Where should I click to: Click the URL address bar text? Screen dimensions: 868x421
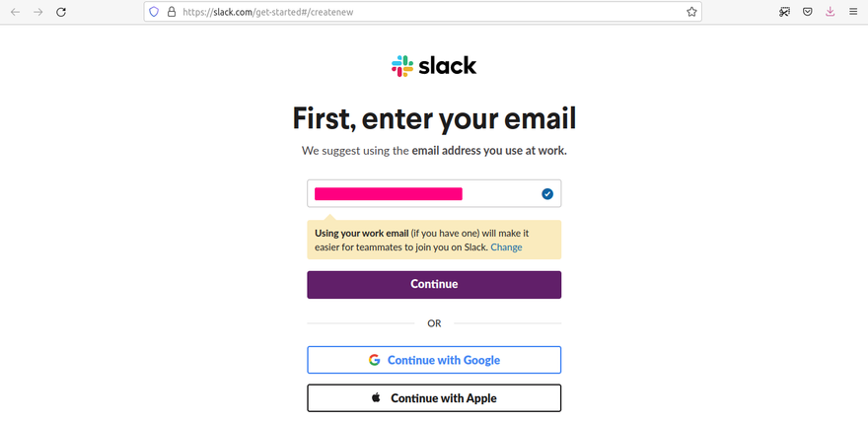click(x=268, y=12)
